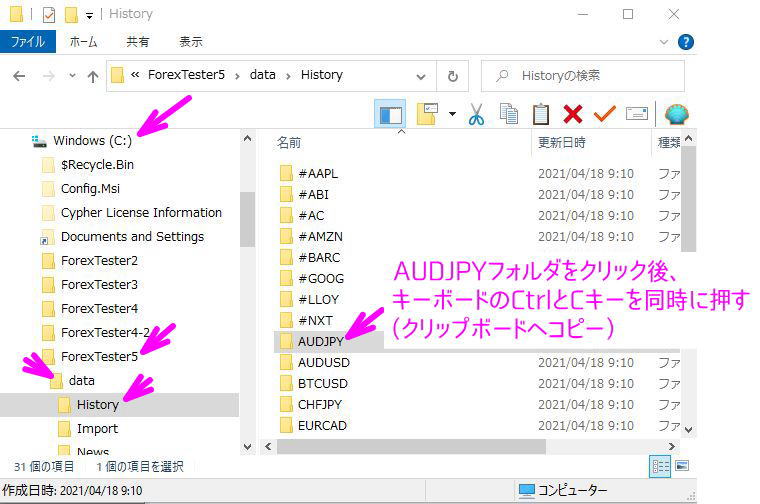Toggle the preview pane layout icon
The height and width of the screenshot is (504, 760).
pos(390,115)
